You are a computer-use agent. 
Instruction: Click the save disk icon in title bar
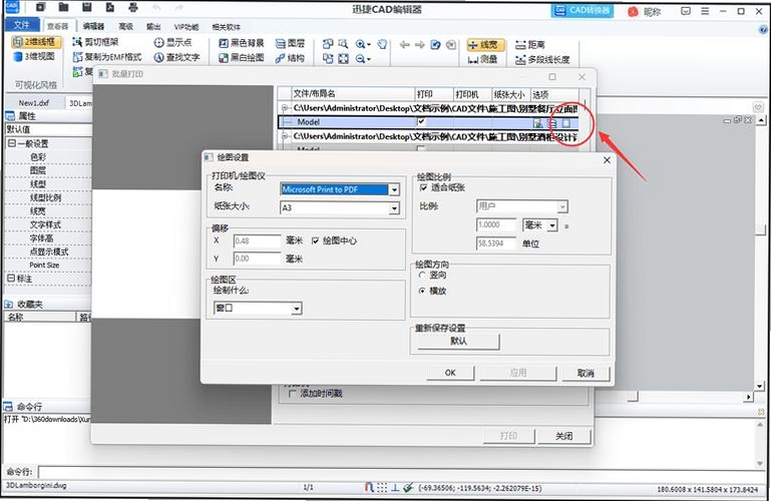(x=87, y=7)
